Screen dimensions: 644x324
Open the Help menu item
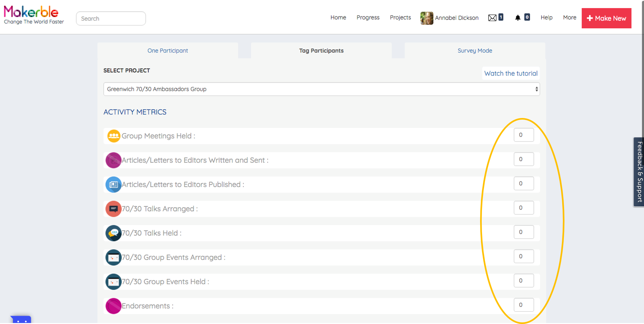[546, 17]
